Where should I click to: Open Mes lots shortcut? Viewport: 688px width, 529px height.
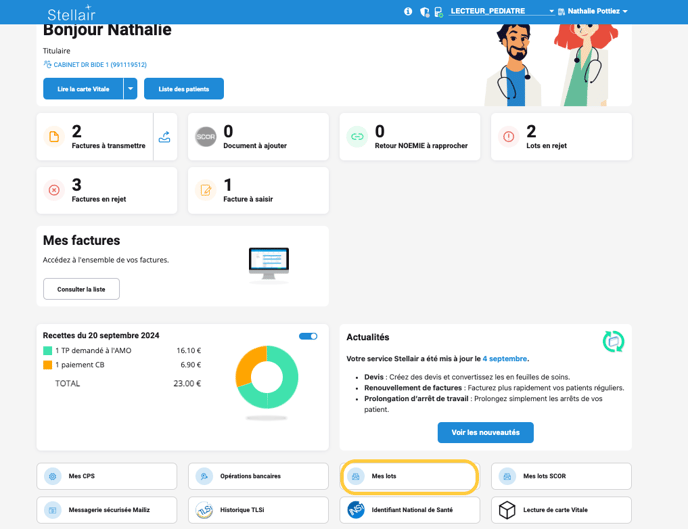click(x=409, y=476)
